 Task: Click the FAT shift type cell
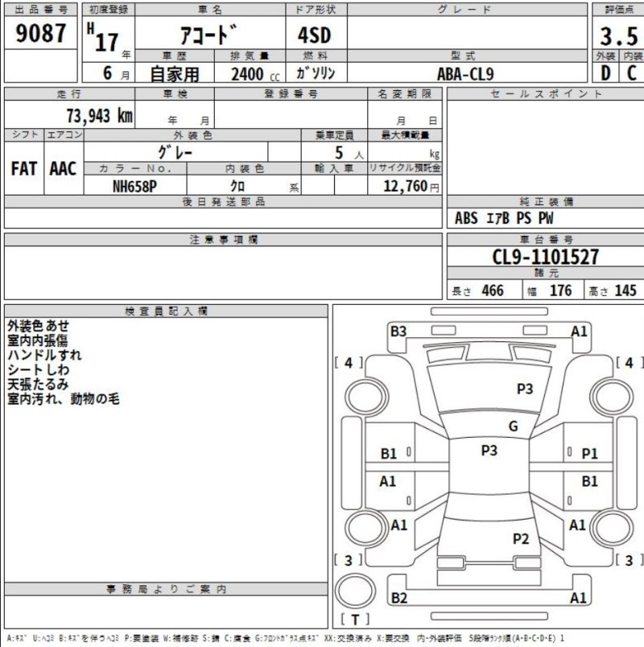pos(23,168)
